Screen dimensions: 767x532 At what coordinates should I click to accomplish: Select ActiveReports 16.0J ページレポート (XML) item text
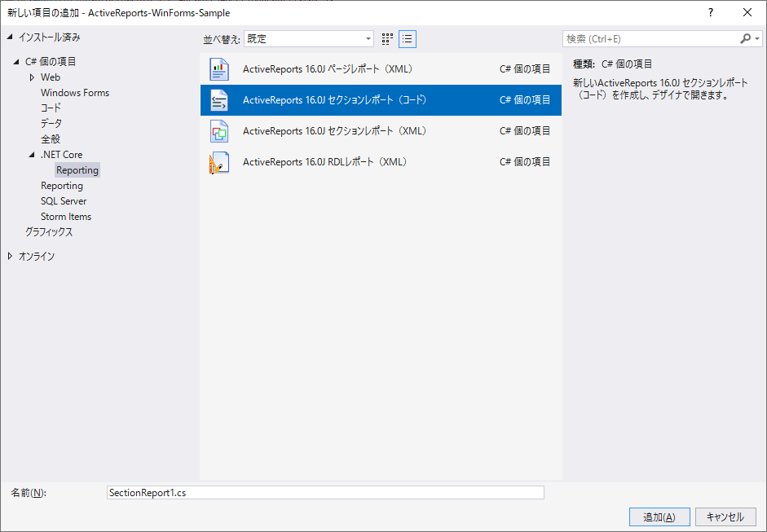click(328, 69)
